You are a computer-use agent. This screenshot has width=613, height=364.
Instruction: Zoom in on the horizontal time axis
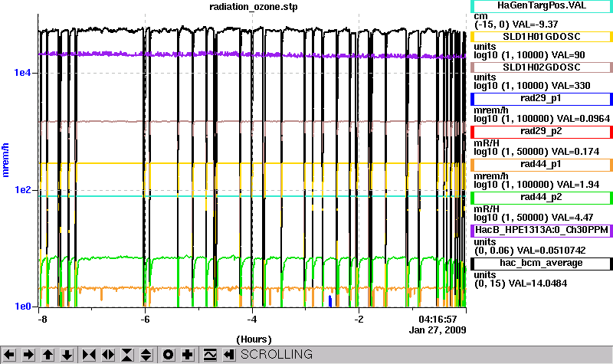(89, 355)
